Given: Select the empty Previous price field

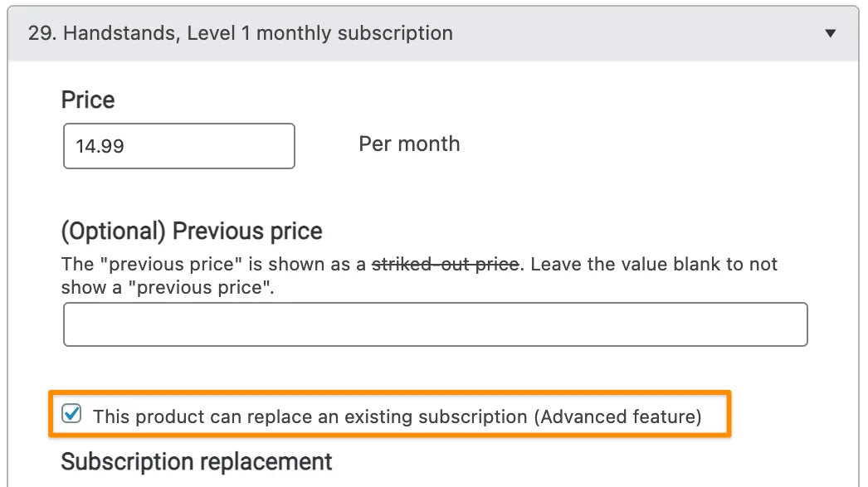Looking at the screenshot, I should [x=436, y=324].
